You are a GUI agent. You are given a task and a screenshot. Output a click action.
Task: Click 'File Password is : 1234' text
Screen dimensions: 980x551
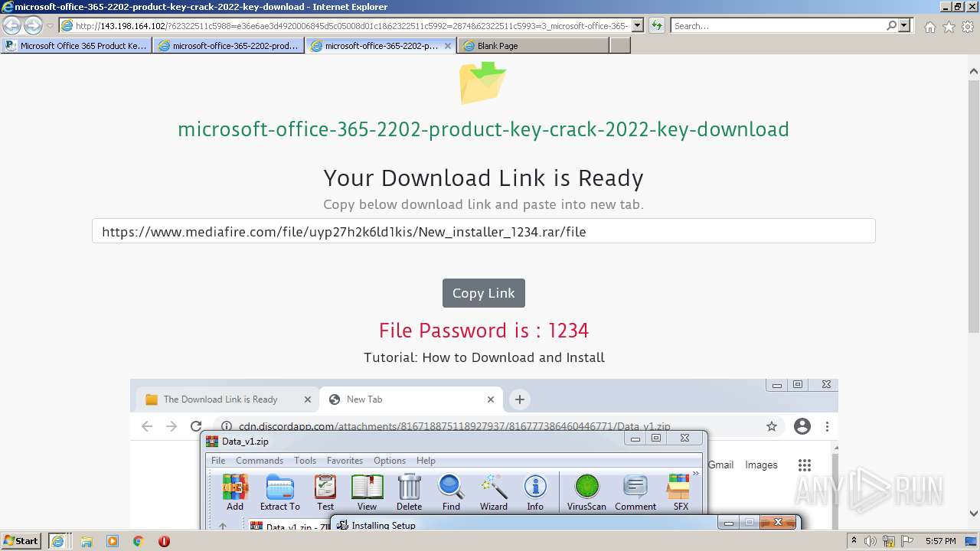tap(483, 331)
